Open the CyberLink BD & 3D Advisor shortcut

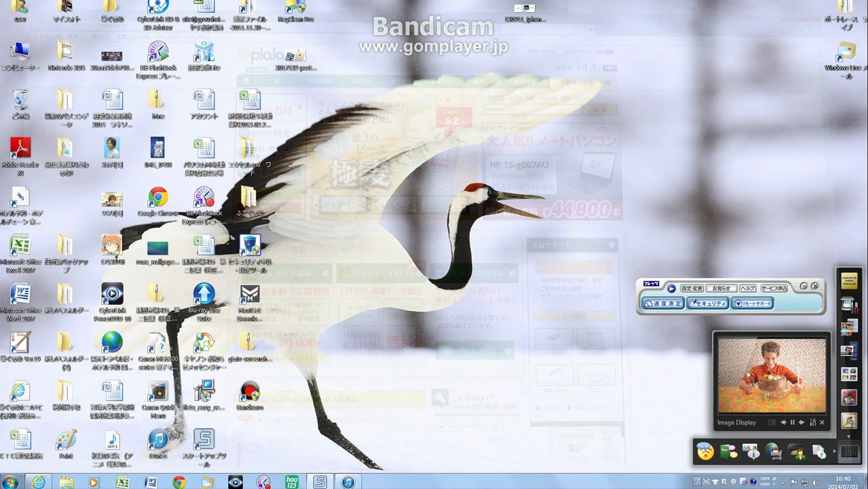tap(158, 15)
